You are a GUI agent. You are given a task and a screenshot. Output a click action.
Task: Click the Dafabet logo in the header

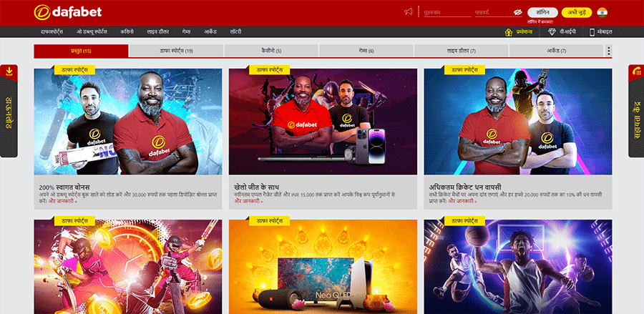[68, 12]
